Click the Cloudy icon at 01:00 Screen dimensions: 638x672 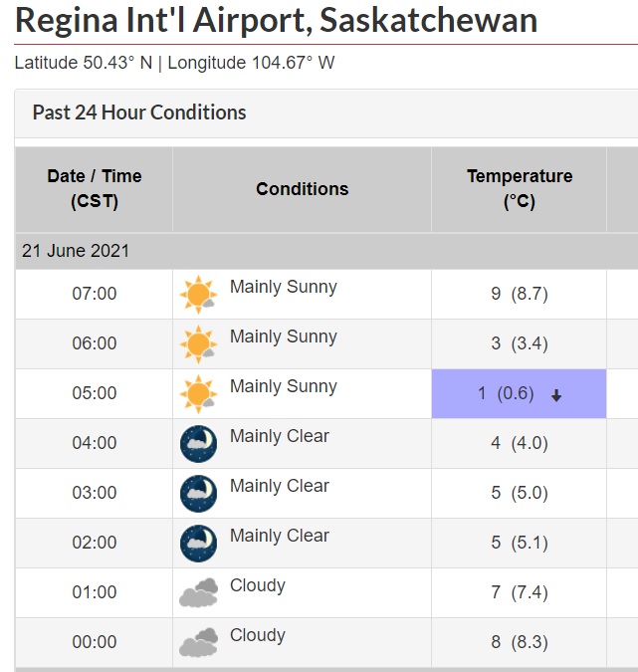(x=198, y=593)
